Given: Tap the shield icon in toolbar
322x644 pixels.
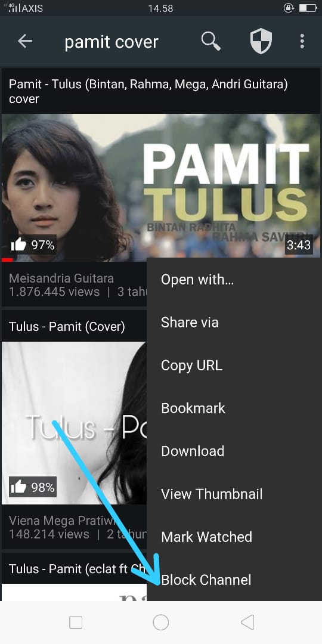Looking at the screenshot, I should (261, 42).
